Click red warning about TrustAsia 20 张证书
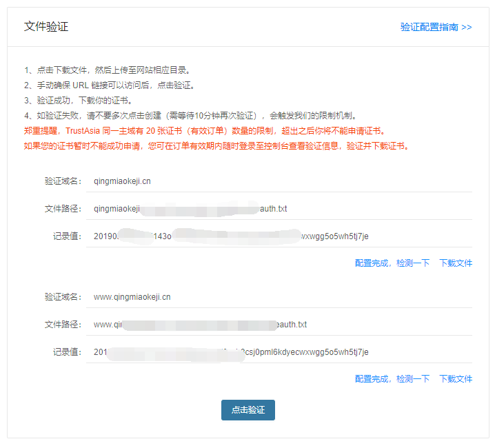The height and width of the screenshot is (448, 495). 205,131
